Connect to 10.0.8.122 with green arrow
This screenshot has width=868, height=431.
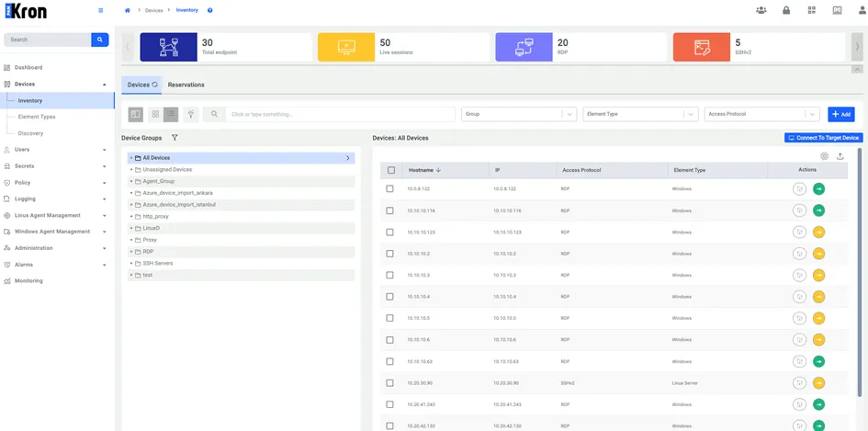click(818, 189)
